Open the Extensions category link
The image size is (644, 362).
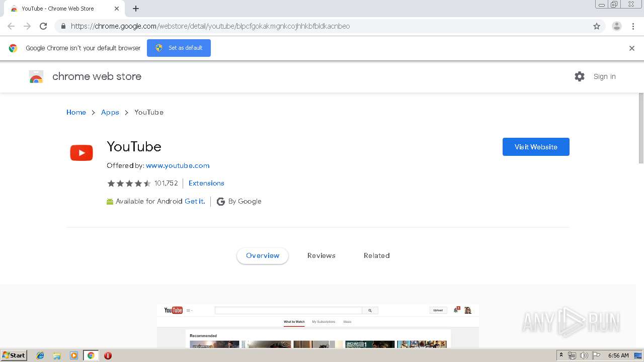coord(206,184)
